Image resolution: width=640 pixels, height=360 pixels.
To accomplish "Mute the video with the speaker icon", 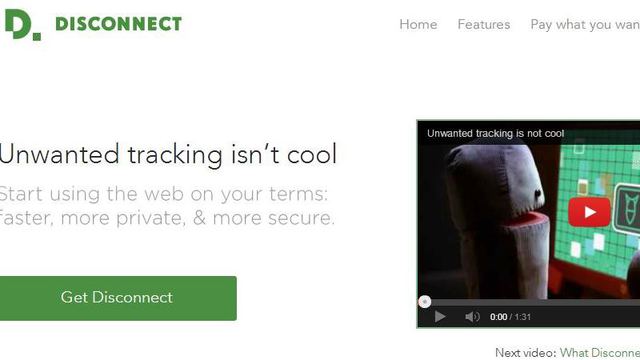I will point(472,317).
